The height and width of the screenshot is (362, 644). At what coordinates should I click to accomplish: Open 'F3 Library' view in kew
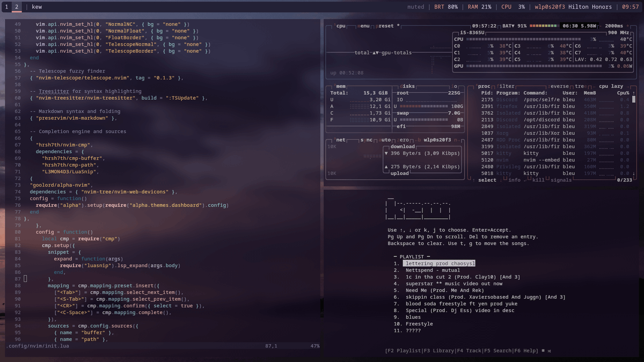point(440,351)
